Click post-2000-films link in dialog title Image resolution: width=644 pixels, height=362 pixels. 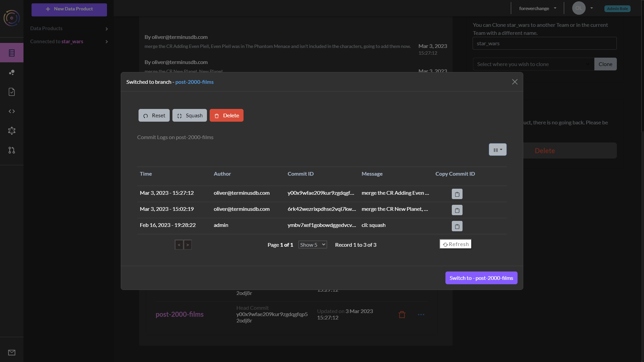[194, 82]
